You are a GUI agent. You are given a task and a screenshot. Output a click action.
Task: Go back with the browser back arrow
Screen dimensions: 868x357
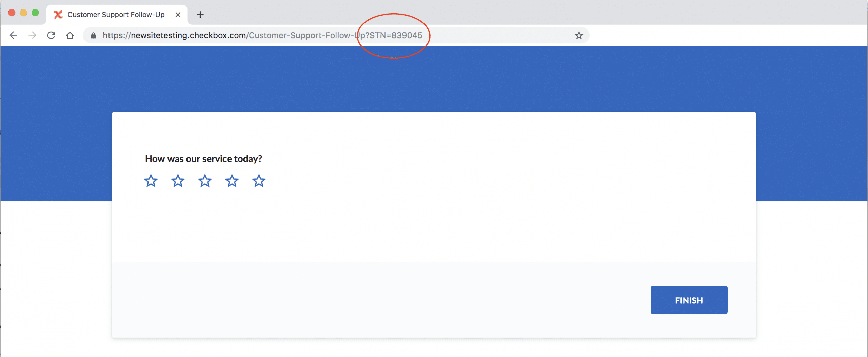13,35
